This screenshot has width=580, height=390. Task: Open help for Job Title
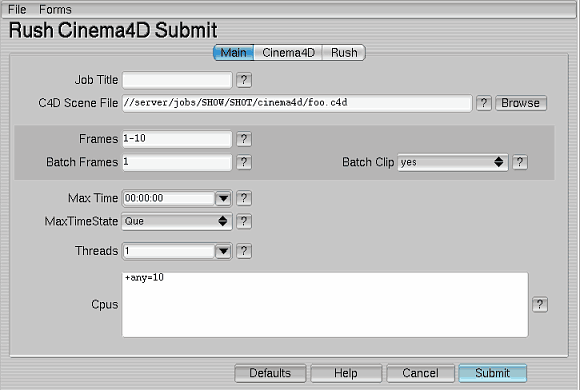coord(244,80)
